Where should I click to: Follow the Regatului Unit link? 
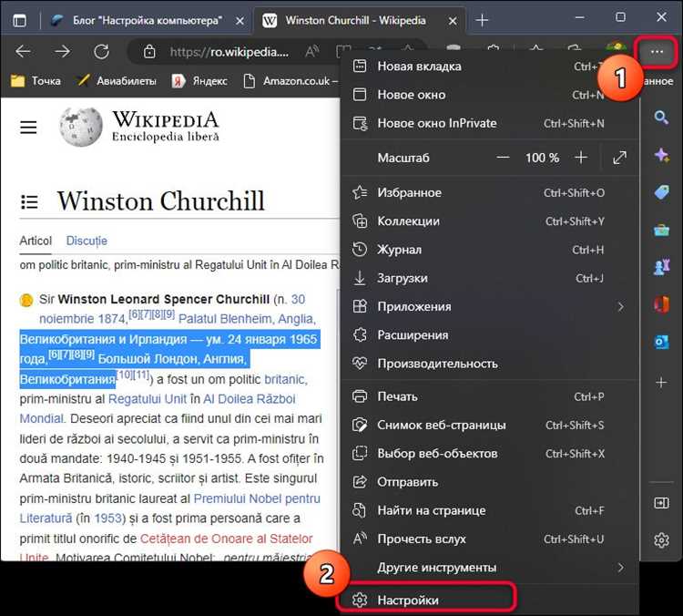pyautogui.click(x=148, y=399)
